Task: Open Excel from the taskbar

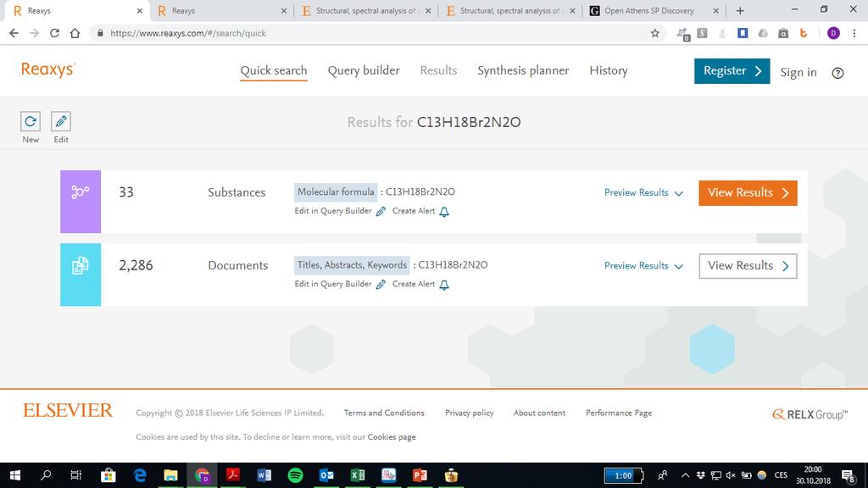Action: pyautogui.click(x=358, y=475)
